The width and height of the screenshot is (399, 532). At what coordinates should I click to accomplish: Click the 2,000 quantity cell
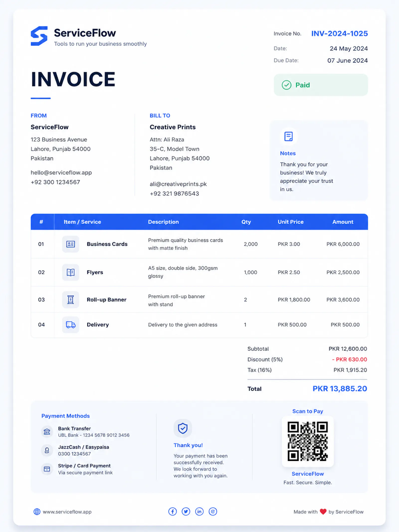click(x=251, y=244)
